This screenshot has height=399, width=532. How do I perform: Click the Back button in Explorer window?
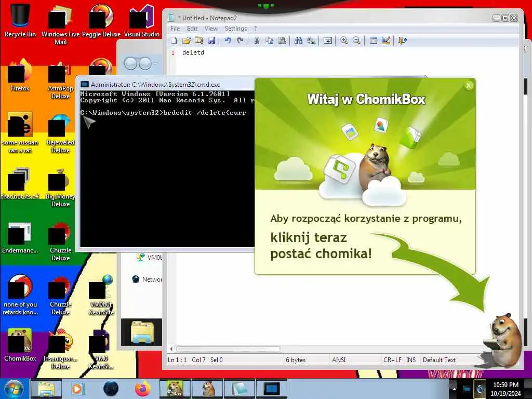tap(130, 63)
